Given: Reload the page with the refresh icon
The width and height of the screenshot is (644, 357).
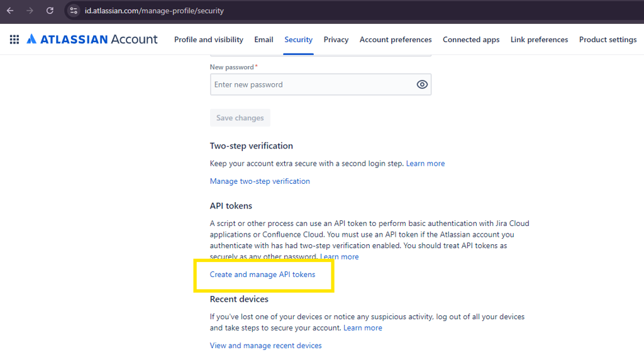Looking at the screenshot, I should coord(50,11).
